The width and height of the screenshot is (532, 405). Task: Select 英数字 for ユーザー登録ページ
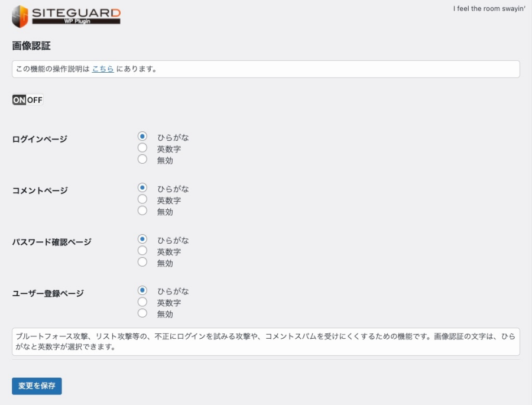(142, 302)
